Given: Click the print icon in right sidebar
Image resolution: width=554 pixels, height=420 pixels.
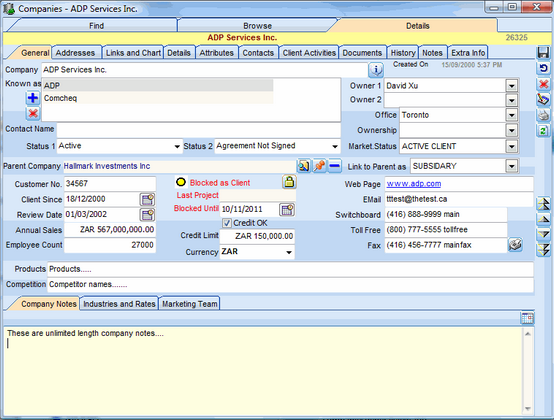Looking at the screenshot, I should pyautogui.click(x=543, y=115).
